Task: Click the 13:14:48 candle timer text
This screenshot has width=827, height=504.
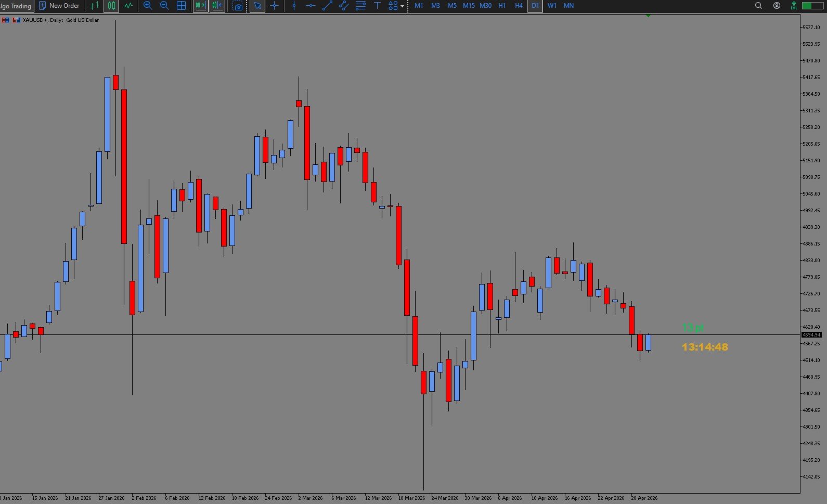Action: coord(705,347)
